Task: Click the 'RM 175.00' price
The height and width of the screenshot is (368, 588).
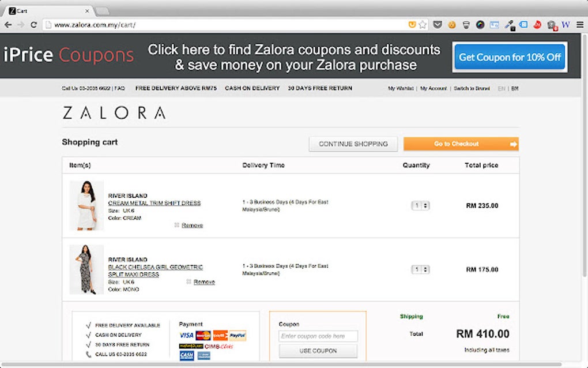Action: coord(483,269)
